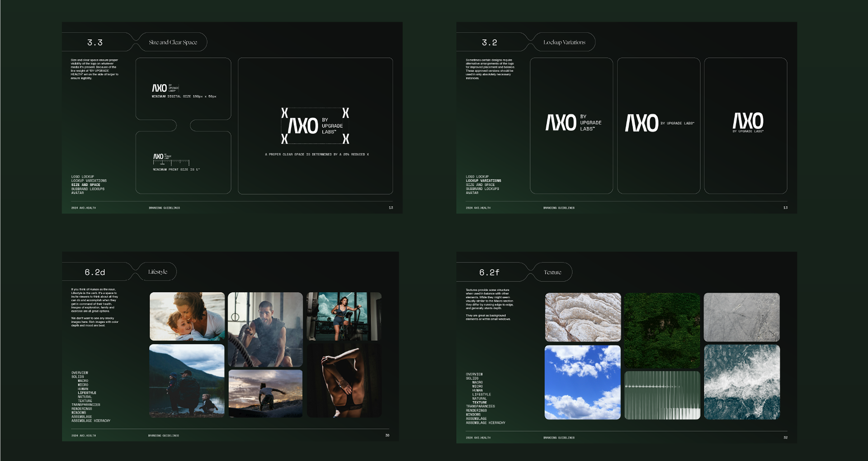
Task: Click 'MACRO' in slide 6.2d list
Action: 83,381
